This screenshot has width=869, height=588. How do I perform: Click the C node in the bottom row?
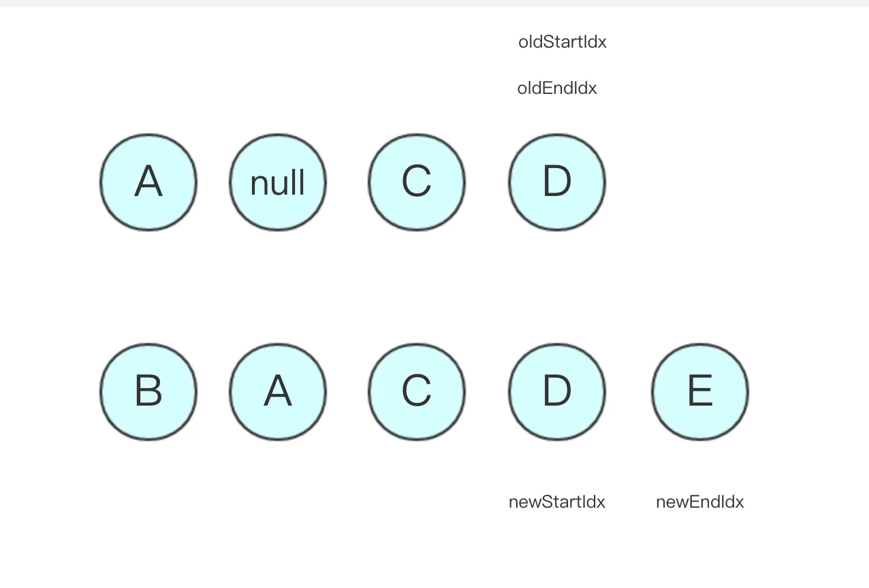point(417,392)
